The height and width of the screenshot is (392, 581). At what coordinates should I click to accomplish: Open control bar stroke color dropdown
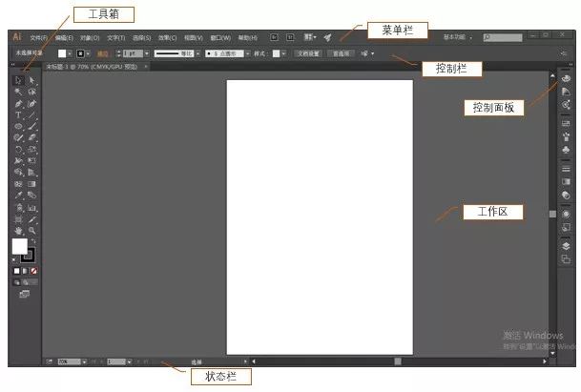coord(88,53)
